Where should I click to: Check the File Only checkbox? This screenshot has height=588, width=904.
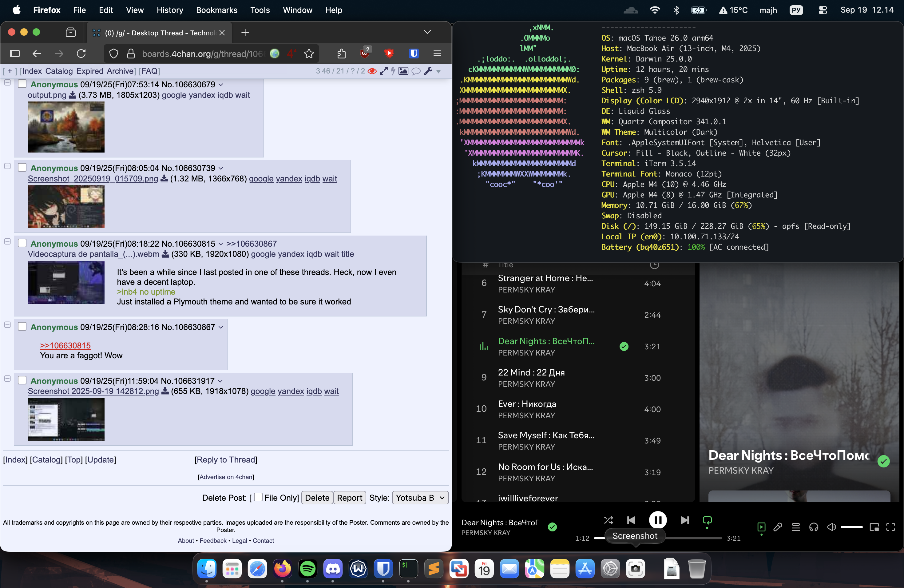pos(258,497)
